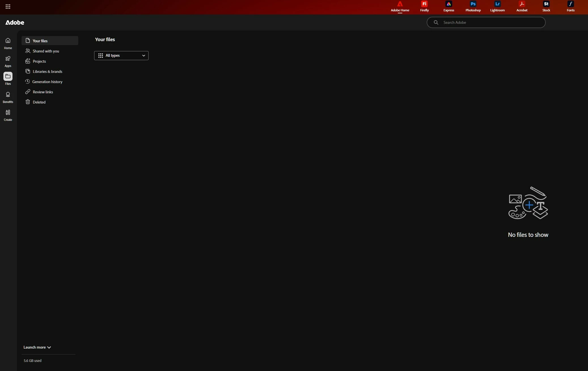Launch Lightroom app icon
588x371 pixels.
[x=497, y=6]
